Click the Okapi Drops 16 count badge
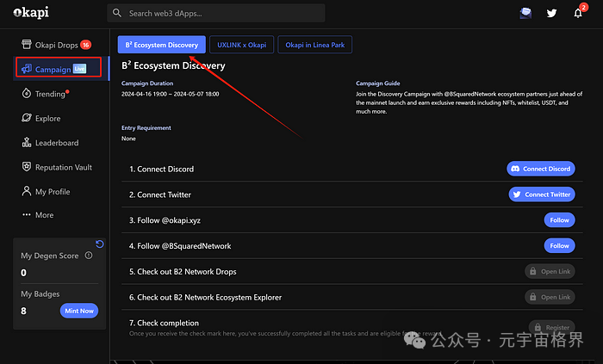Image resolution: width=603 pixels, height=364 pixels. click(x=85, y=45)
